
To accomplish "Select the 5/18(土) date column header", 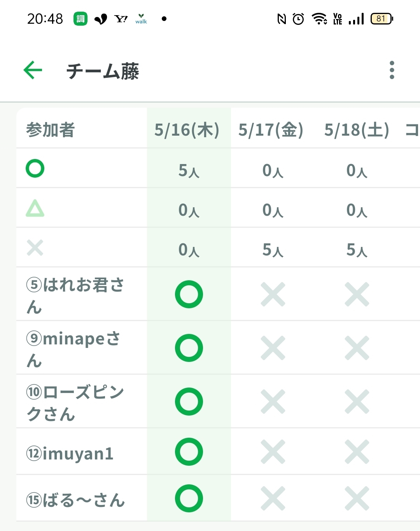I will coord(357,130).
